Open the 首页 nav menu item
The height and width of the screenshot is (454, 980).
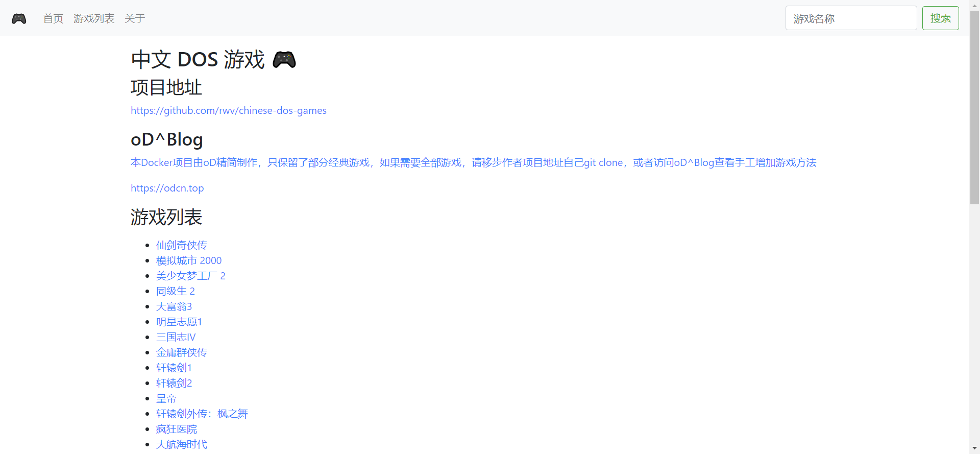click(53, 19)
